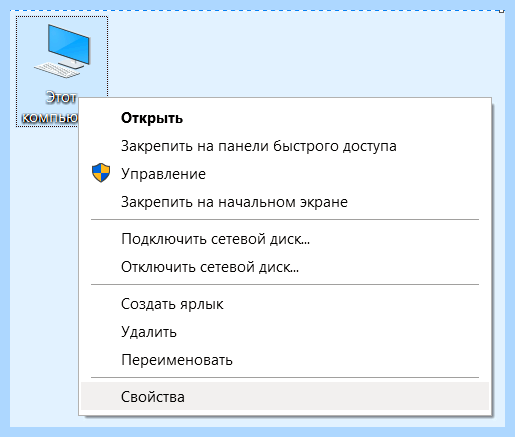The height and width of the screenshot is (437, 515).
Task: Select Подключить сетевой диск...
Action: click(285, 239)
